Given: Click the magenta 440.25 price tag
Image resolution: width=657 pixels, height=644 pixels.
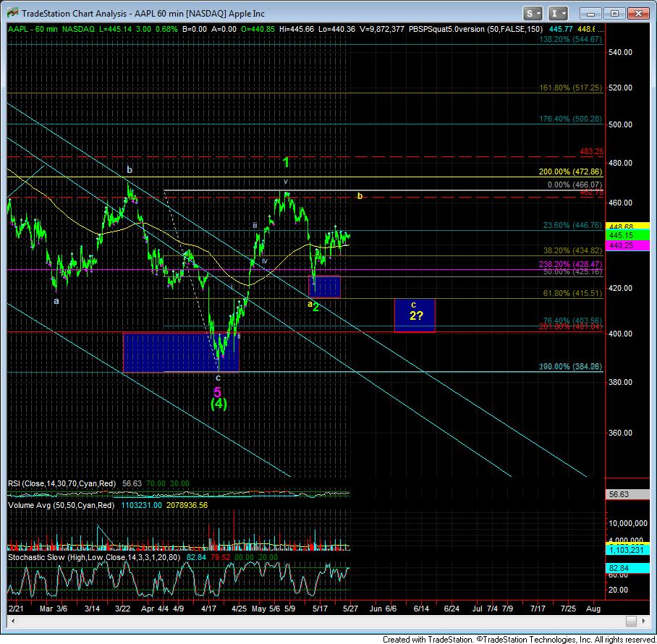Looking at the screenshot, I should [x=627, y=245].
